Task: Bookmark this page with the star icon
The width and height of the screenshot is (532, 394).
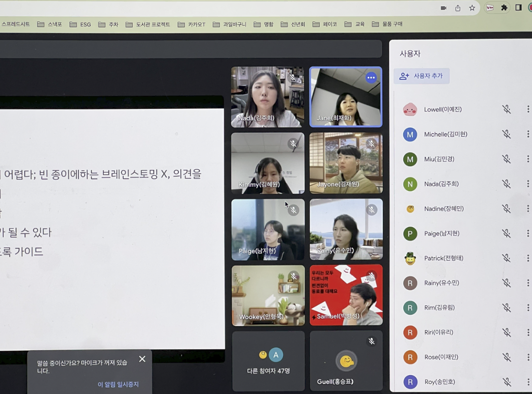Action: pyautogui.click(x=472, y=8)
